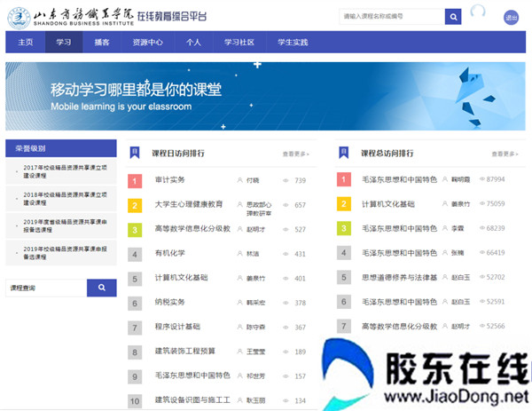Click rank 8 badge beside 建筑装饰工程预算

click(x=135, y=352)
